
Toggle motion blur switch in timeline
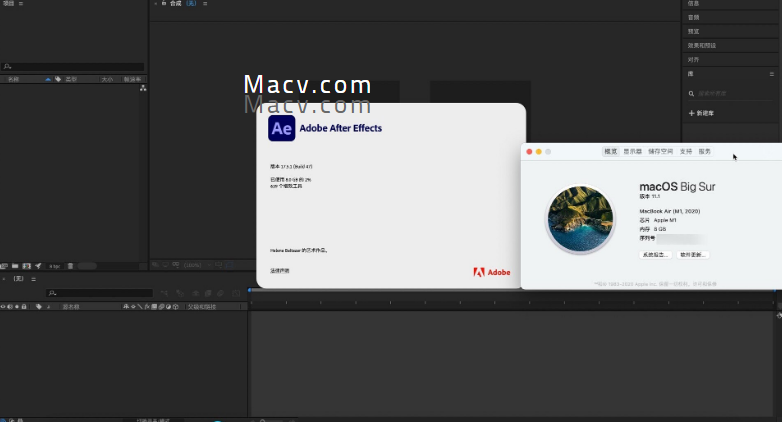point(220,293)
